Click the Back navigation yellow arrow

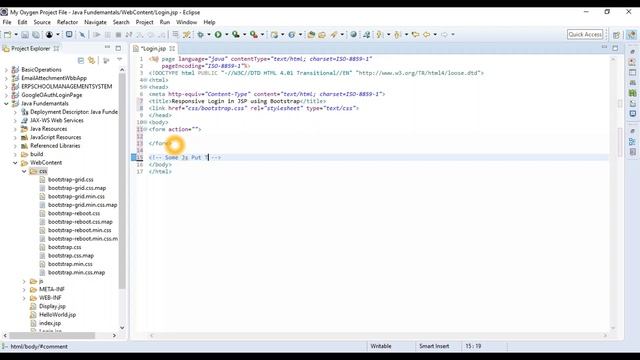click(427, 35)
